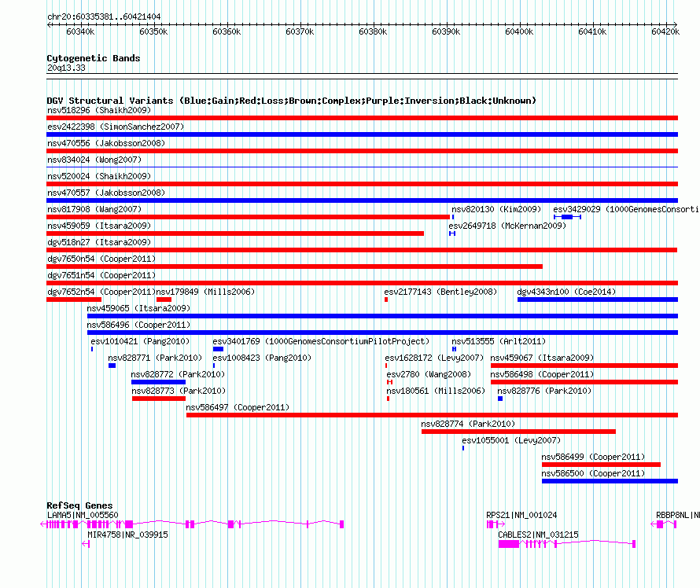The height and width of the screenshot is (588, 700).
Task: Select the MIR4758 NR_039915 gene glyph
Action: pyautogui.click(x=87, y=544)
